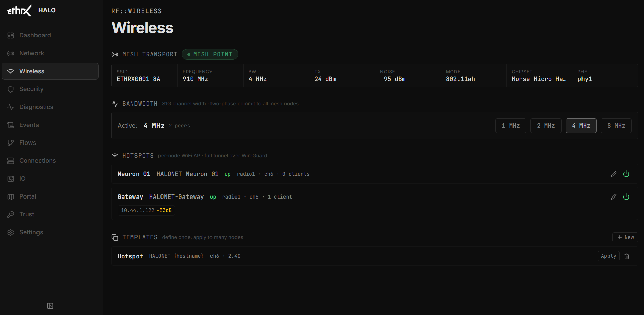The image size is (644, 315).
Task: Click the Events log icon in sidebar
Action: tap(11, 125)
